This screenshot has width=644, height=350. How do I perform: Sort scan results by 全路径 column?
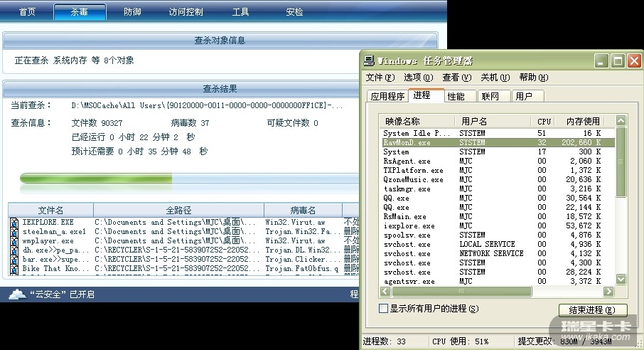[178, 210]
